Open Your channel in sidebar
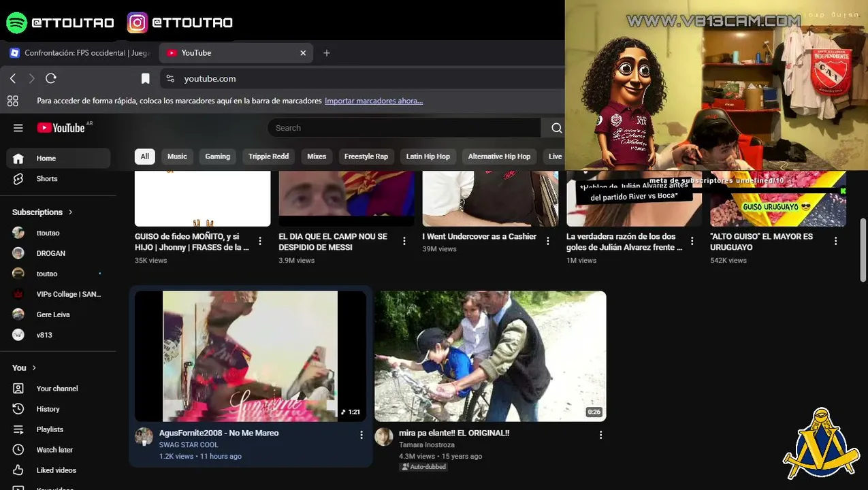The image size is (868, 490). (x=58, y=389)
